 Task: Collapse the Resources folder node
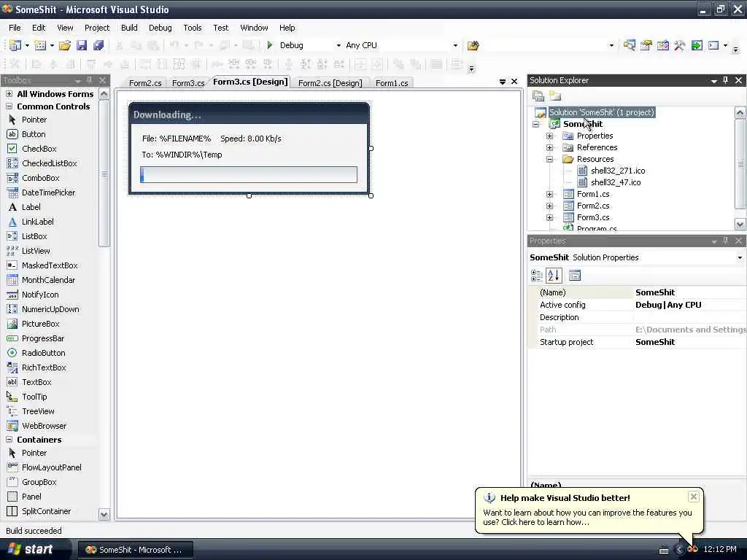click(549, 159)
